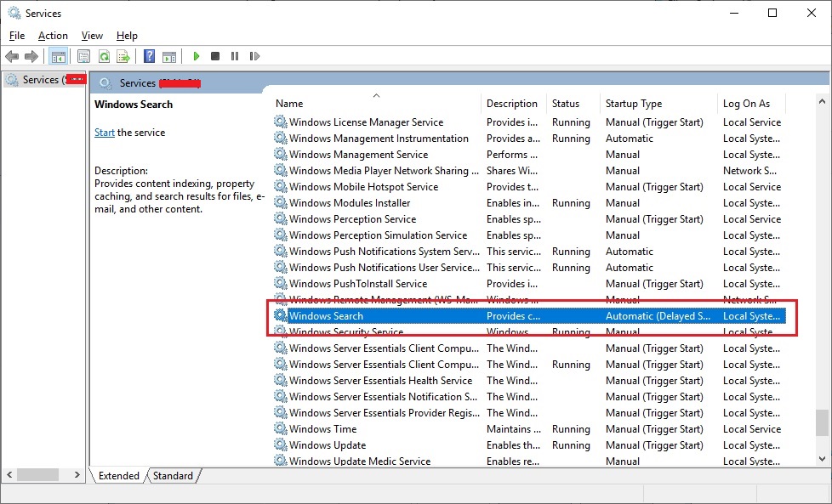
Task: Click Running status of Windows Time
Action: [x=571, y=428]
